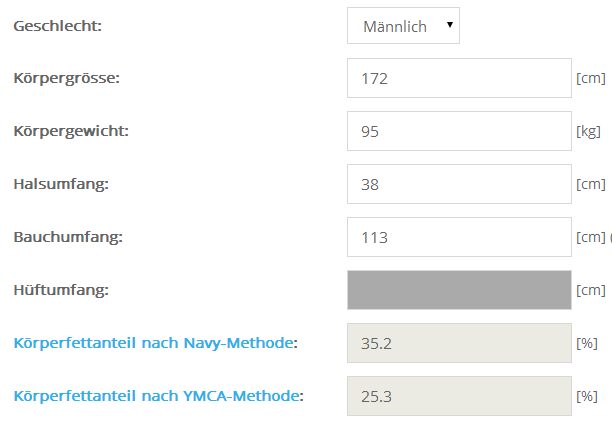The width and height of the screenshot is (612, 423).
Task: Select the YMCA-Methode result box showing 25.3
Action: [459, 396]
